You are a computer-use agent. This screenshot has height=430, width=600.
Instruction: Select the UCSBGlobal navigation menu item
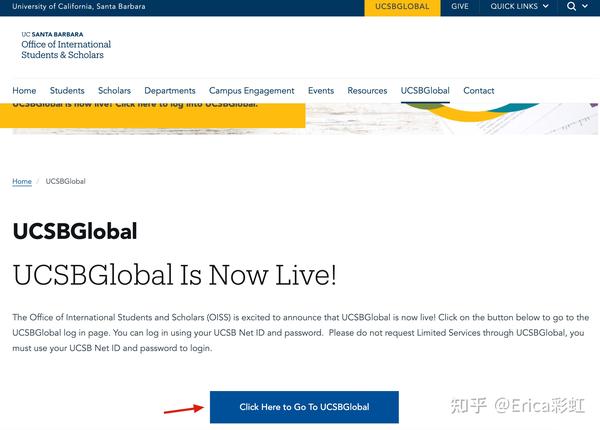[x=425, y=91]
